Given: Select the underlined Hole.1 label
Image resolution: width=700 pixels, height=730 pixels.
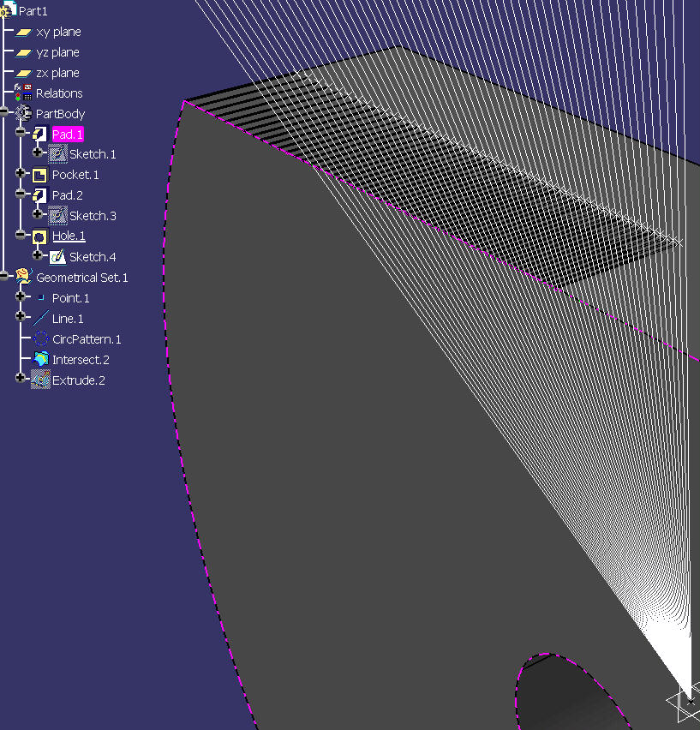Looking at the screenshot, I should click(x=69, y=236).
